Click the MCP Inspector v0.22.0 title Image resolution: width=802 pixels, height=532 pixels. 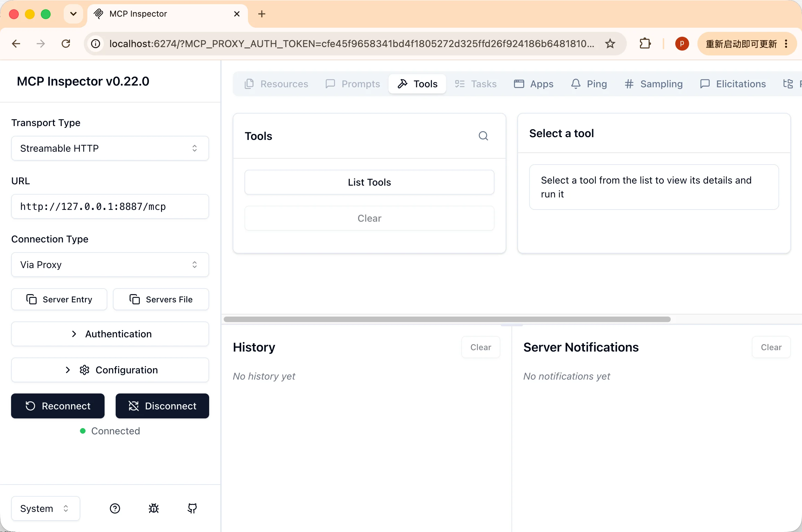coord(83,81)
